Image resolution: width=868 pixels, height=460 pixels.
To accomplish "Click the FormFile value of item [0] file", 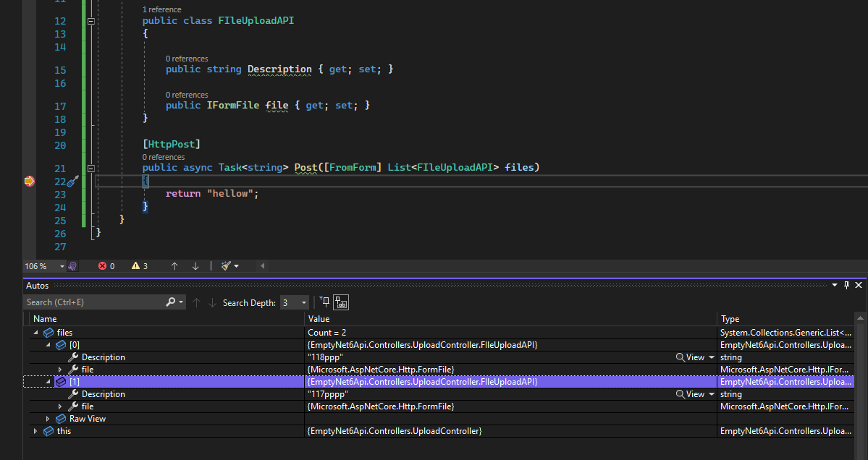I will click(x=381, y=370).
